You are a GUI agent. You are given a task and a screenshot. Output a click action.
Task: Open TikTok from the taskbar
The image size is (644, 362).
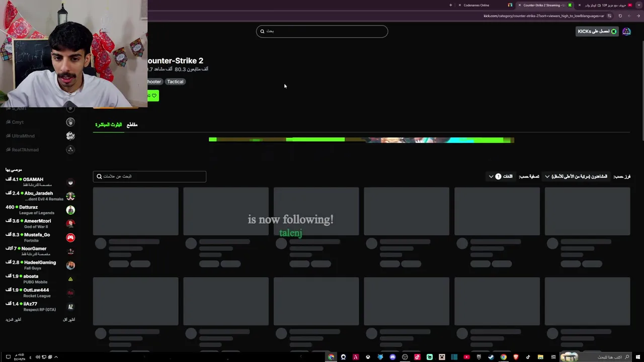click(x=528, y=357)
